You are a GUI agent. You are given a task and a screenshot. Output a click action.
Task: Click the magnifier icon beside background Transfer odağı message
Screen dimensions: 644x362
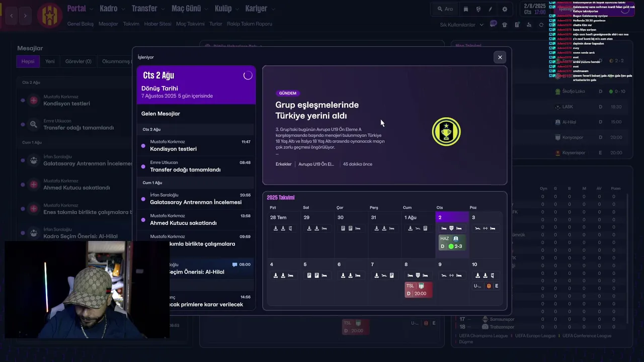pyautogui.click(x=34, y=124)
